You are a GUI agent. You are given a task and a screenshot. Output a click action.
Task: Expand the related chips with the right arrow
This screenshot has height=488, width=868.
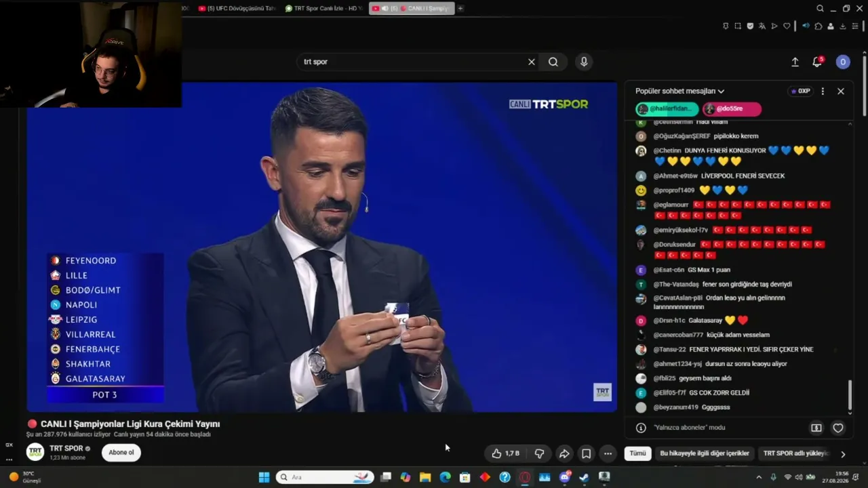tap(843, 454)
